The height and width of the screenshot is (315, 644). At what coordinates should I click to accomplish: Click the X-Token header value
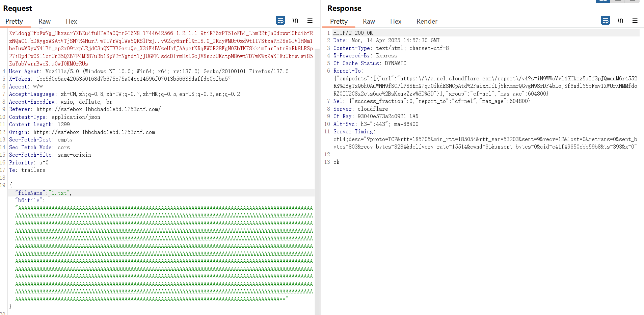pyautogui.click(x=134, y=79)
